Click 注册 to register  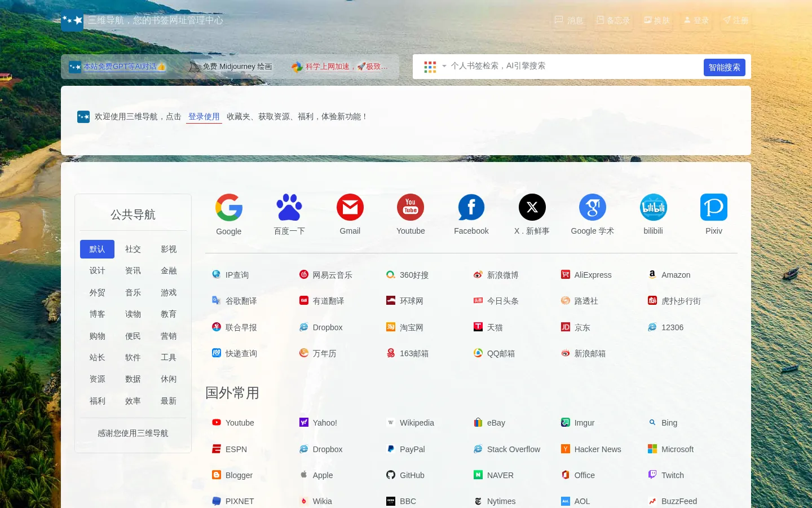(x=736, y=20)
